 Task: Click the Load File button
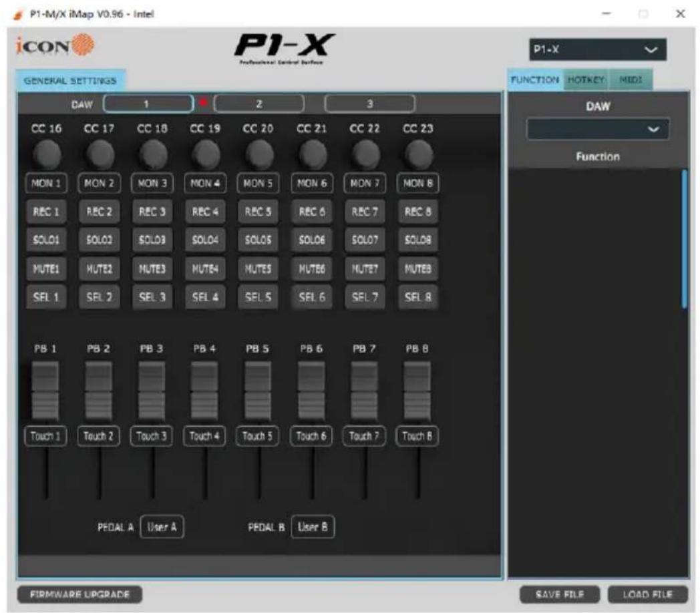[x=647, y=594]
